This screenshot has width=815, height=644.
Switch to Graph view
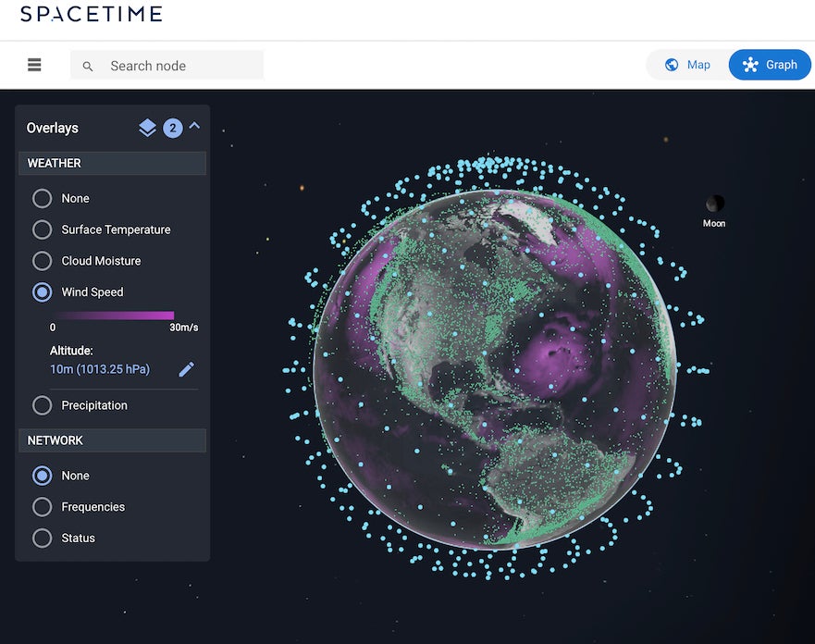tap(770, 65)
